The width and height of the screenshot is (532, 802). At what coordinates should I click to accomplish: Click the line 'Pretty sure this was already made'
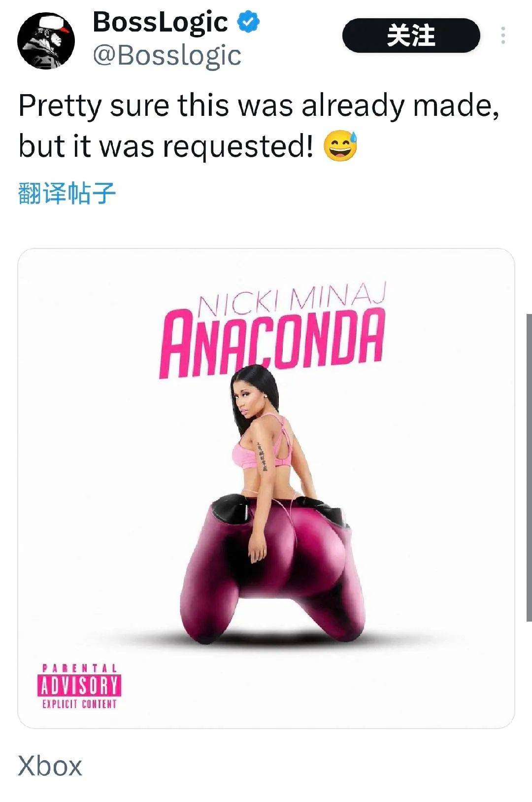click(259, 105)
